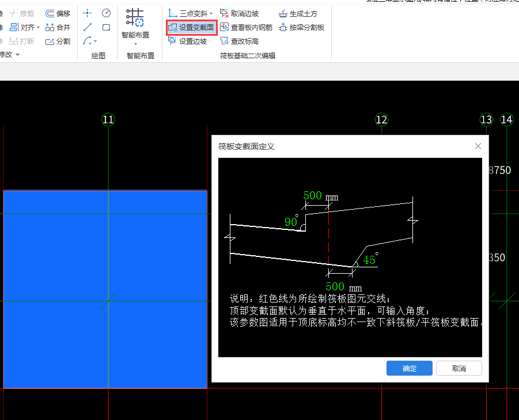Click axis marker 11
519x420 pixels.
coord(108,119)
